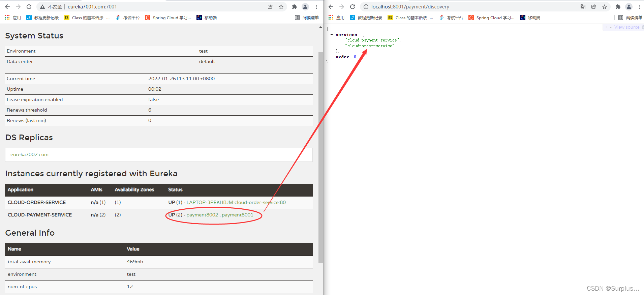Open profile avatar in left browser window
Viewport: 644px width, 295px height.
tap(305, 7)
